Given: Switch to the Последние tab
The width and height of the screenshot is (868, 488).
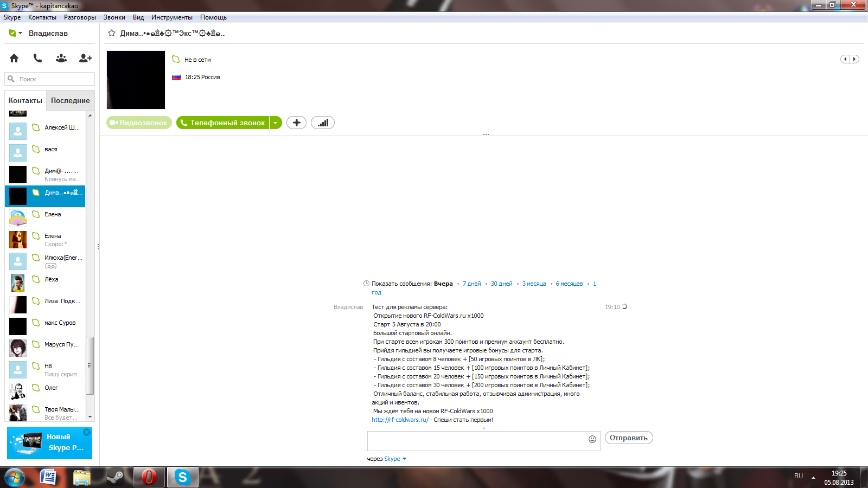Looking at the screenshot, I should [71, 100].
